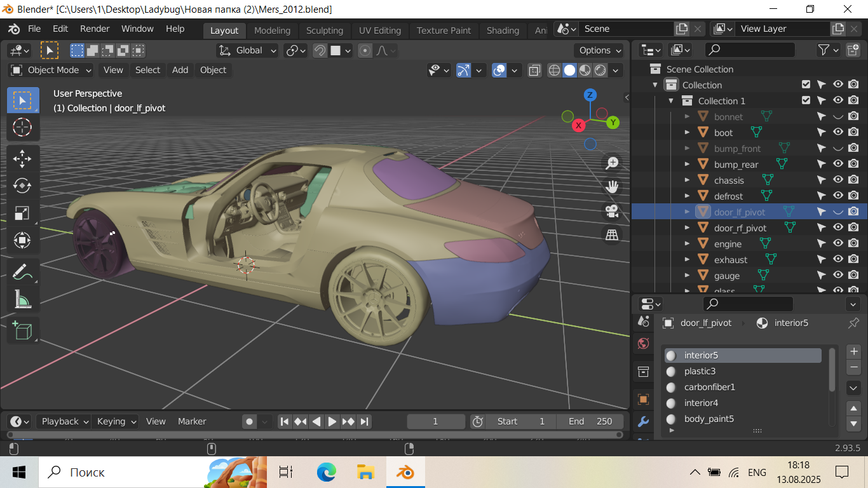Toggle X-ray mode in viewport header
The image size is (868, 488).
click(534, 70)
